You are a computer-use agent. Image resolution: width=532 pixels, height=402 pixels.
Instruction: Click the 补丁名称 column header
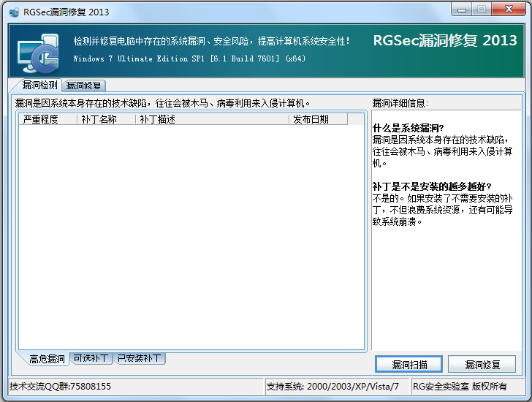pos(106,119)
